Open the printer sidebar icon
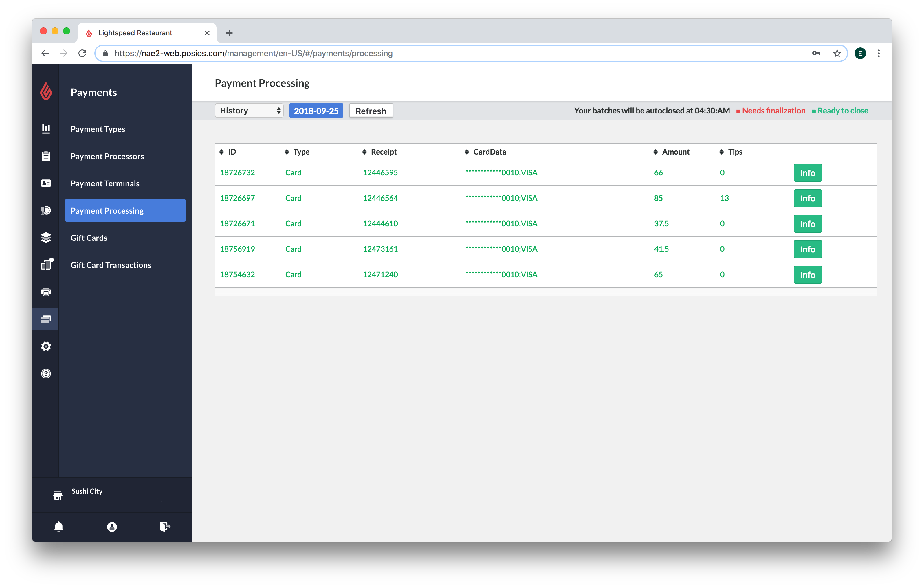 46,292
